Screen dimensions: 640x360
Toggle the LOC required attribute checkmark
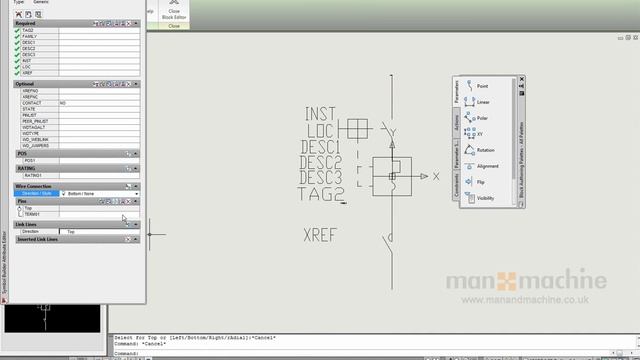[17, 67]
